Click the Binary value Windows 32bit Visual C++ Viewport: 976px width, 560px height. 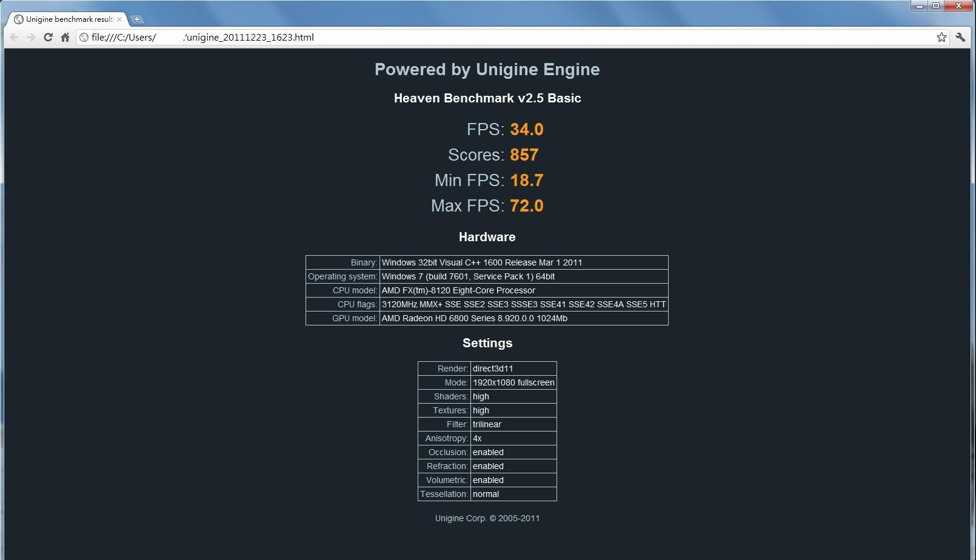[524, 262]
